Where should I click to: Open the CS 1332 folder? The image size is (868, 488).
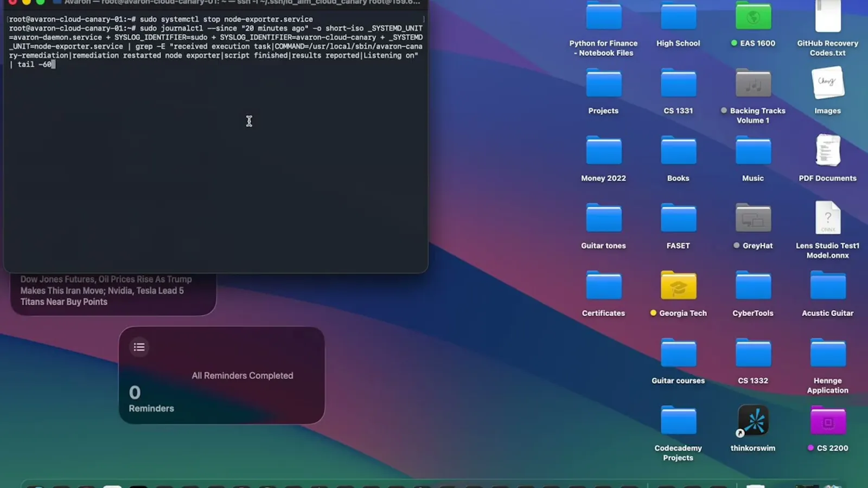point(753,353)
